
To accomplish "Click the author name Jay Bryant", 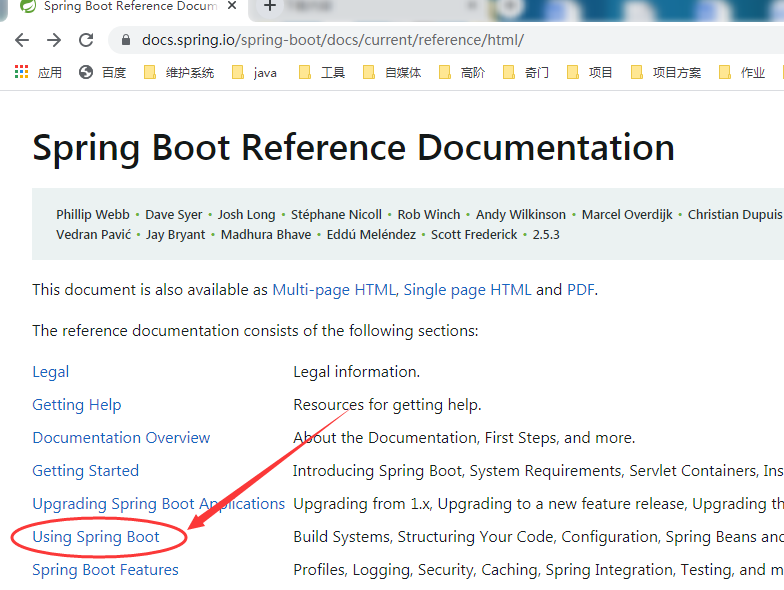I will click(176, 234).
